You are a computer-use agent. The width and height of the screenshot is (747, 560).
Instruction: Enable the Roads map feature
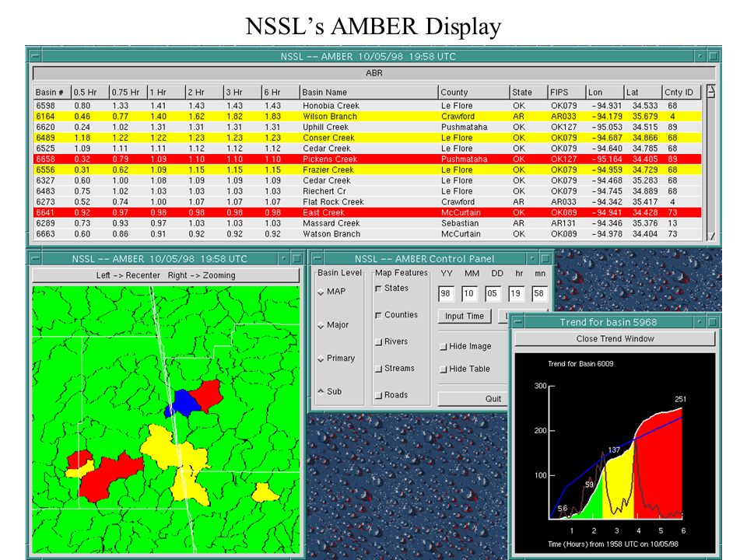click(378, 395)
